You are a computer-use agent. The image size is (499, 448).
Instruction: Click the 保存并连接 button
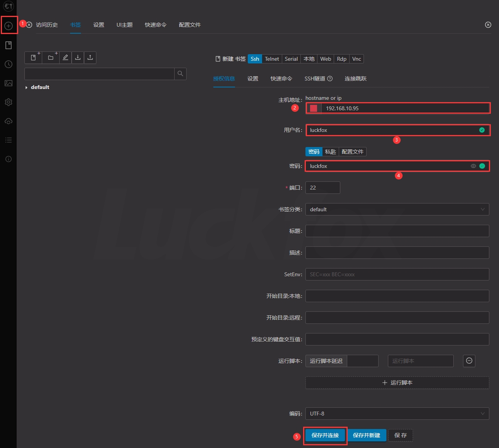325,435
